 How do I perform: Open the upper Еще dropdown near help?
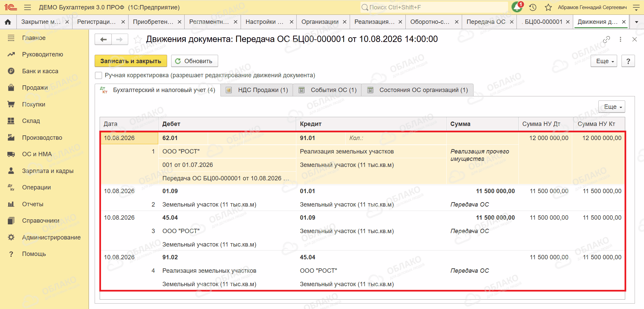click(604, 61)
